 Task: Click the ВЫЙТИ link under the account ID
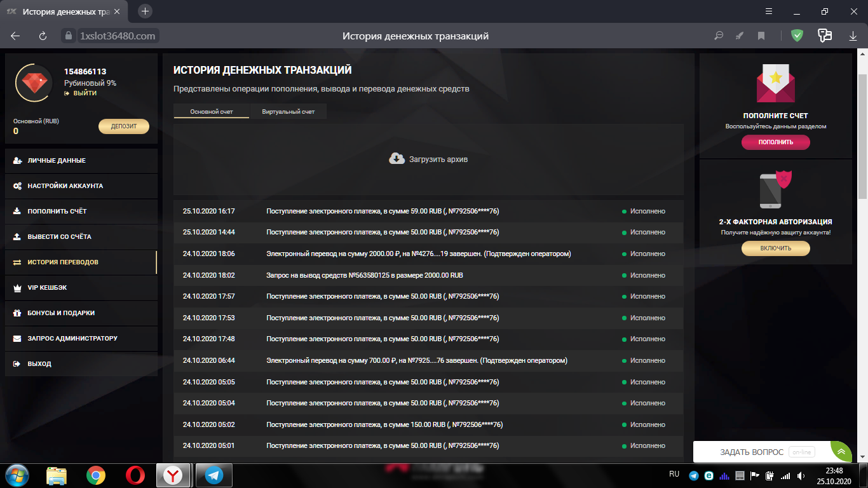click(x=81, y=93)
